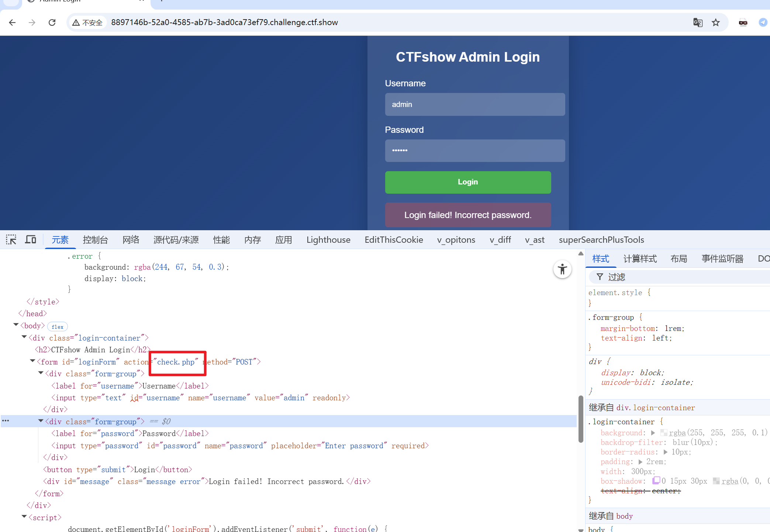The height and width of the screenshot is (532, 770).
Task: Click the green Login button
Action: click(467, 182)
